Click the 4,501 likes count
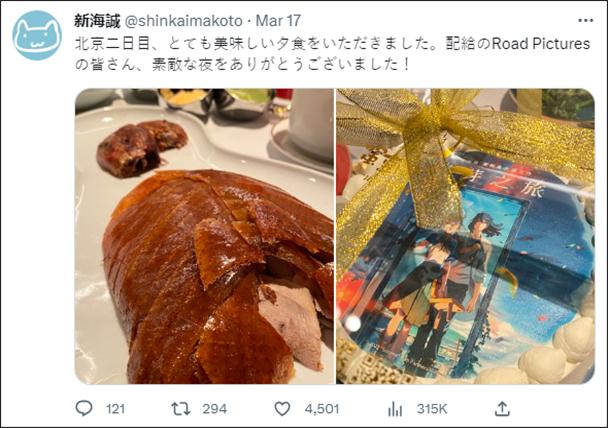Image resolution: width=608 pixels, height=428 pixels. tap(322, 409)
